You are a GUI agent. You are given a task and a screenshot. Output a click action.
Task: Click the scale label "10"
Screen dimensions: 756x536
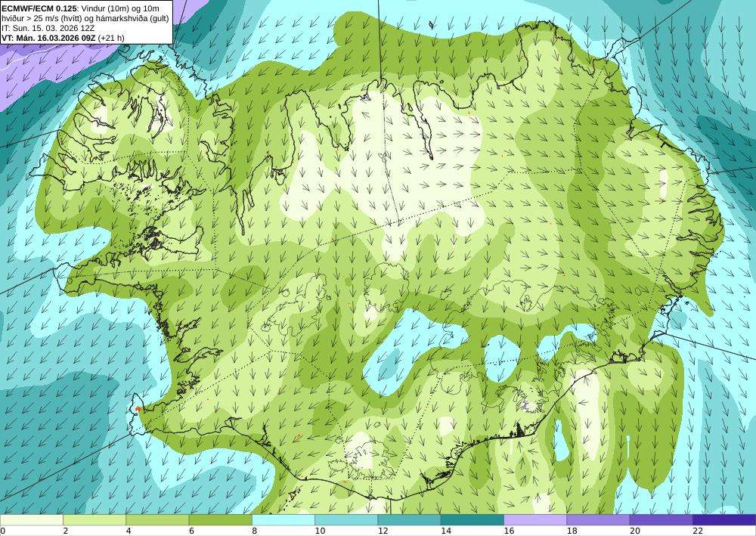tap(320, 531)
